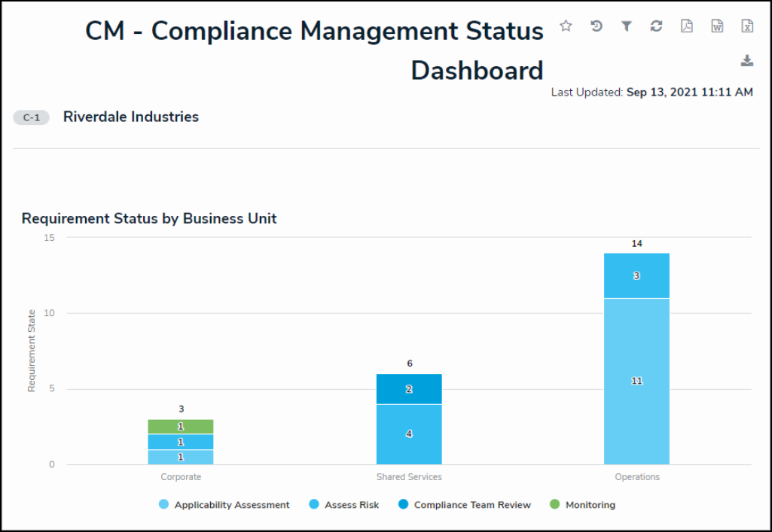Select the Operations segment labeled 11
Viewport: 772px width, 532px height.
[x=636, y=382]
